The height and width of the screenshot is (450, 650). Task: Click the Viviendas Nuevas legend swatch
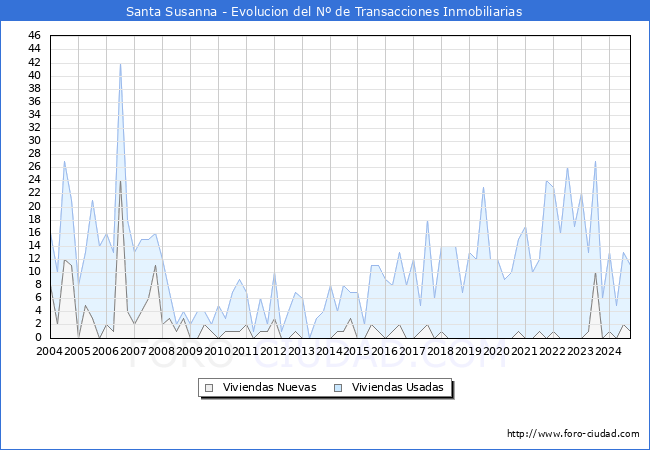(209, 388)
